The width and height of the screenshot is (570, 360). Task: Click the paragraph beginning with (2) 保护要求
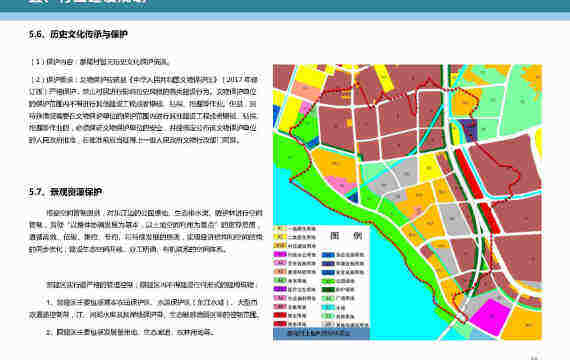point(143,109)
